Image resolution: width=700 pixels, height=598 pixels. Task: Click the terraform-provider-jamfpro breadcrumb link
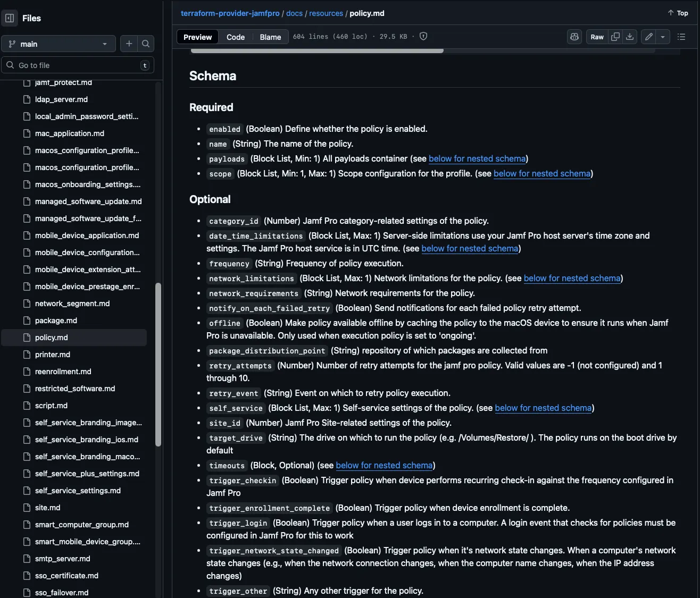tap(230, 13)
